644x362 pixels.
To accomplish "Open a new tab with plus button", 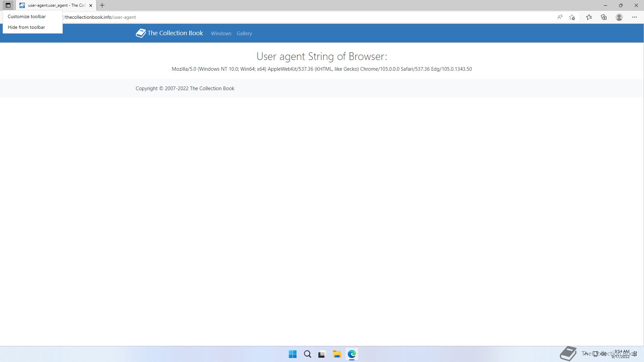I will pyautogui.click(x=102, y=5).
